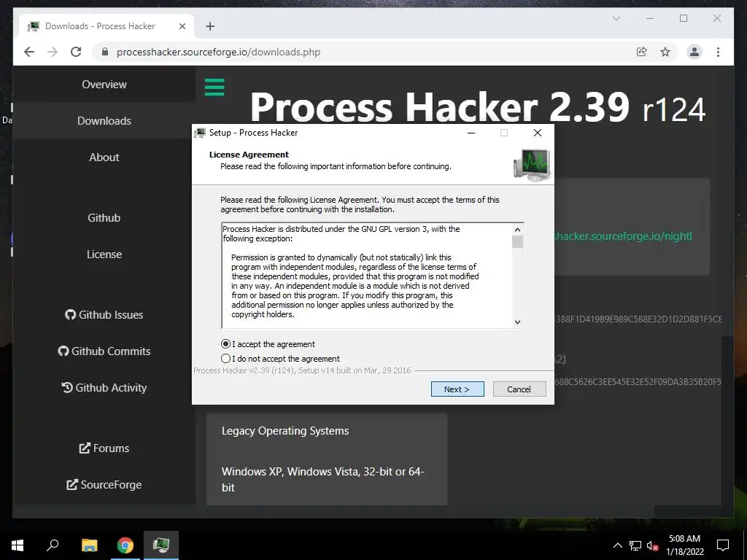Click the Next > button in Setup
The width and height of the screenshot is (747, 560).
[x=457, y=389]
